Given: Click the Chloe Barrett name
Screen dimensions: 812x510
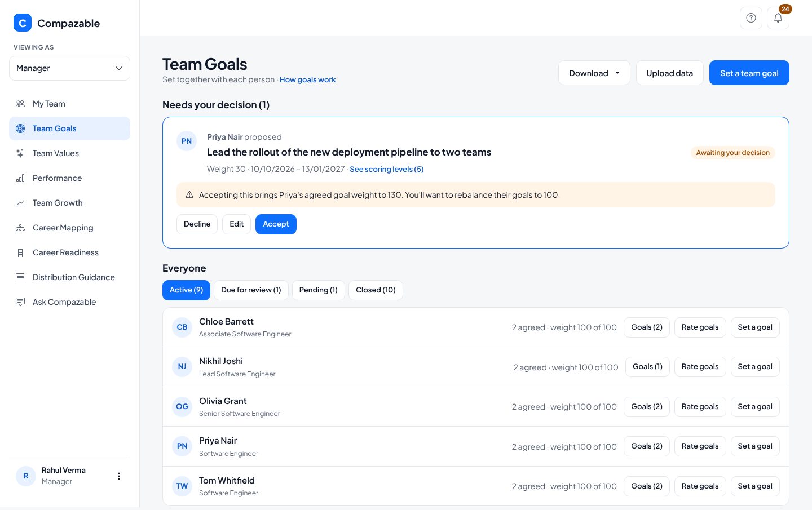Looking at the screenshot, I should (x=226, y=322).
